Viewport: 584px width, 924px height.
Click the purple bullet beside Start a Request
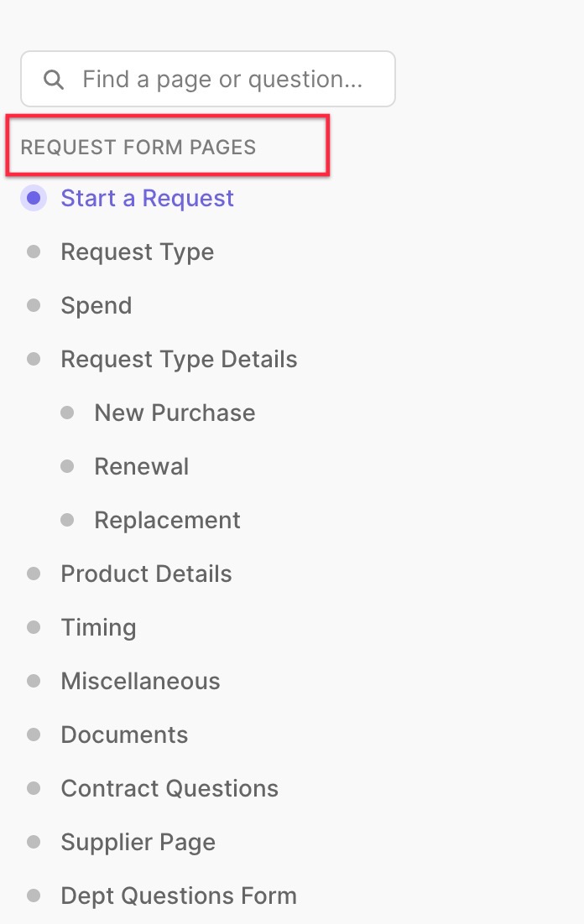[x=34, y=198]
